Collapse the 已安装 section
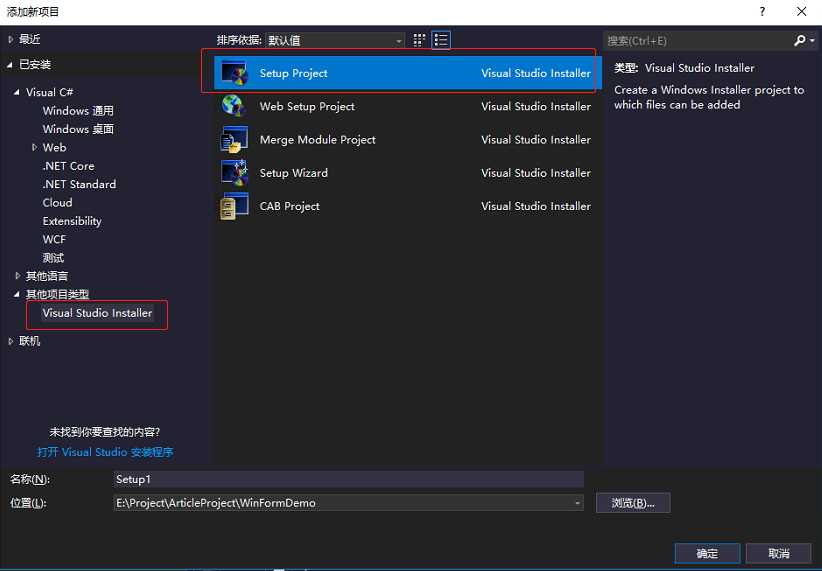822x571 pixels. click(10, 64)
